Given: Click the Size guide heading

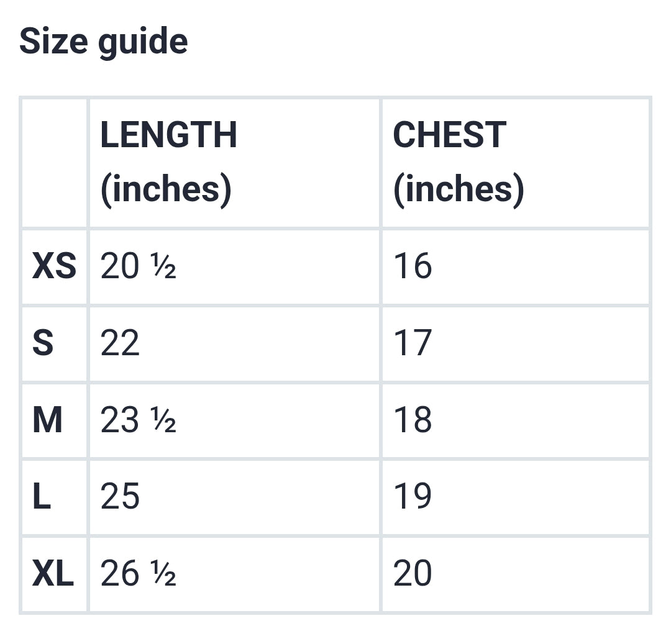Looking at the screenshot, I should (103, 42).
